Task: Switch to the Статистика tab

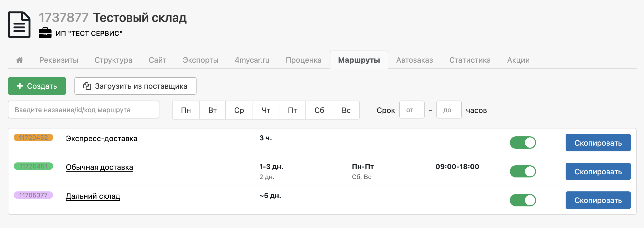Action: 470,60
